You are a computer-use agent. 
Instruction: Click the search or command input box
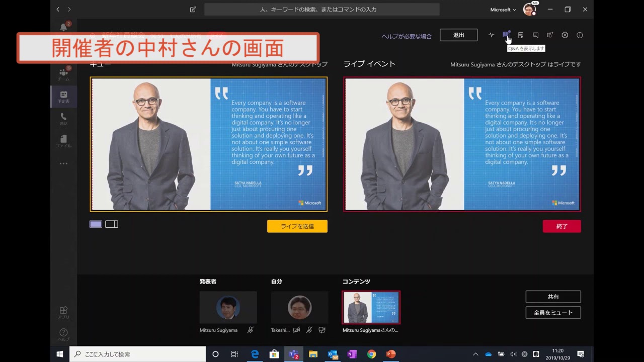pyautogui.click(x=322, y=9)
